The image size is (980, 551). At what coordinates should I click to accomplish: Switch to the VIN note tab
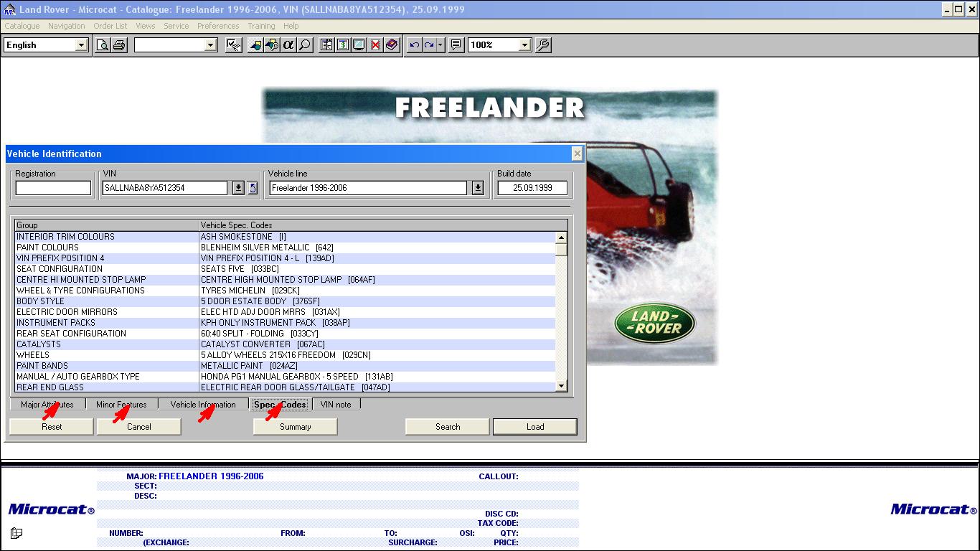[336, 405]
